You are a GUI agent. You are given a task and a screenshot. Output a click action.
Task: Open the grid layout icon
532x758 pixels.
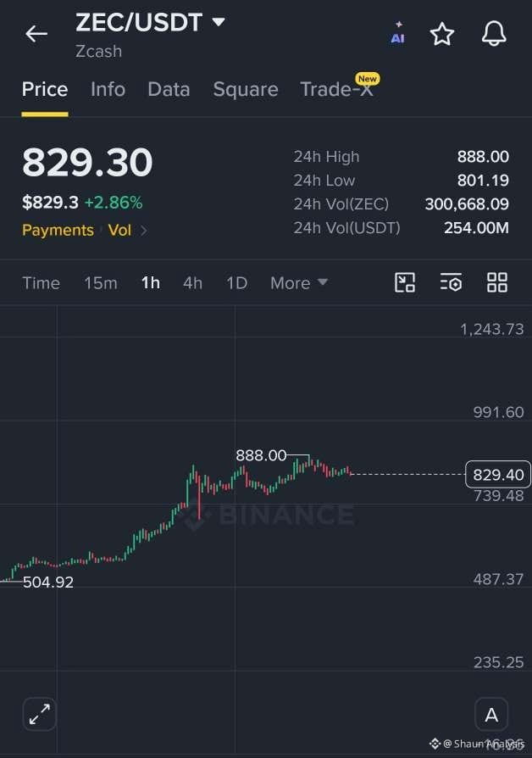click(x=496, y=282)
